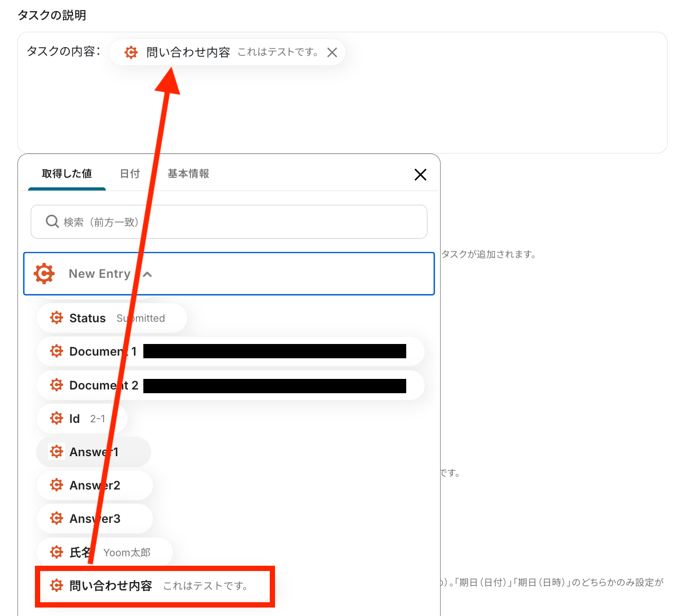
Task: Insert the Document 2 value
Action: pyautogui.click(x=231, y=385)
